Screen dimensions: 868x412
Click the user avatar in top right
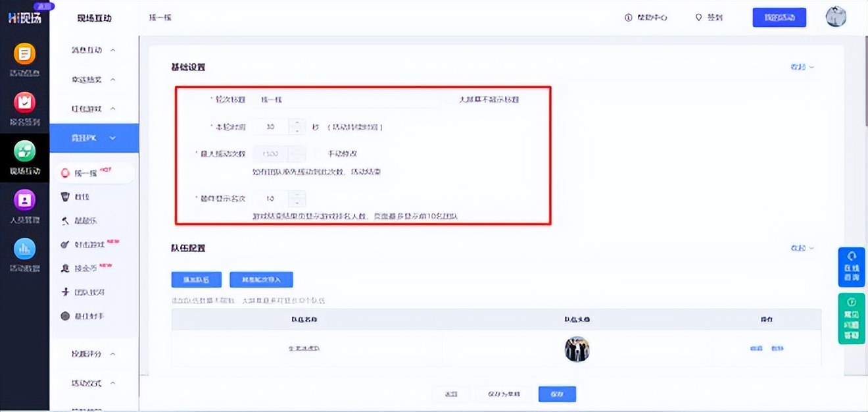coord(836,18)
